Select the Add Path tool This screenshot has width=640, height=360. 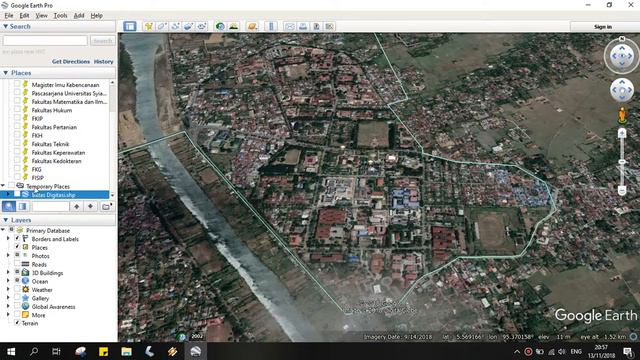(176, 27)
